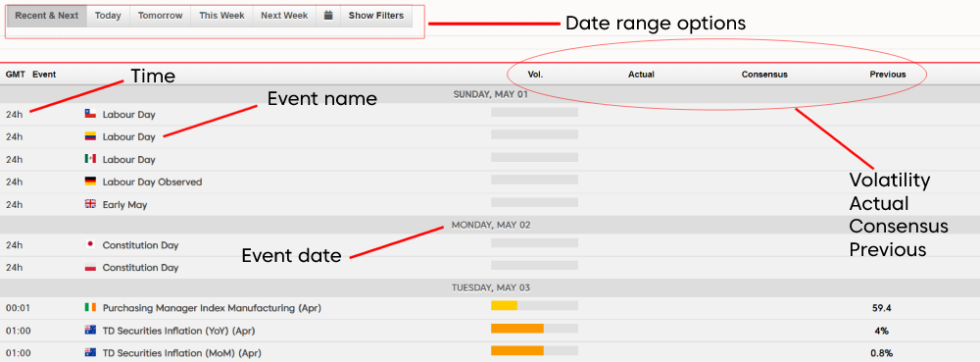980x362 pixels.
Task: Click the SUNDAY, MAY 01 date header
Action: tap(491, 94)
